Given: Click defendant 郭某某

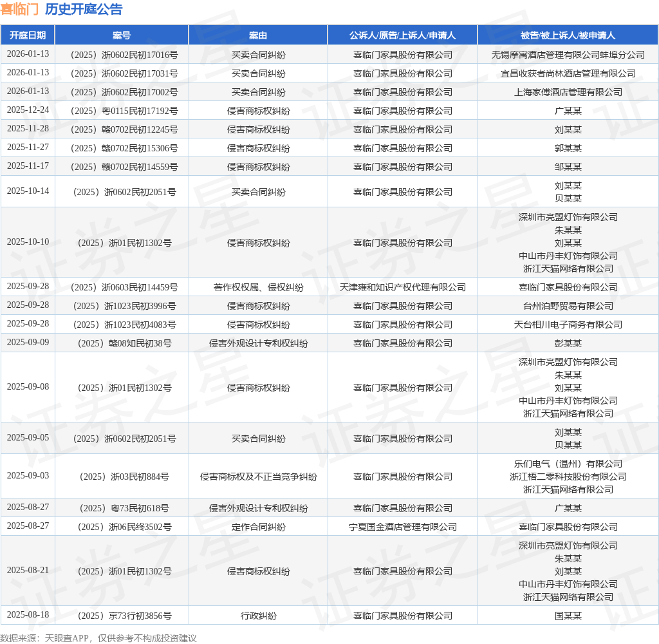Looking at the screenshot, I should [568, 148].
